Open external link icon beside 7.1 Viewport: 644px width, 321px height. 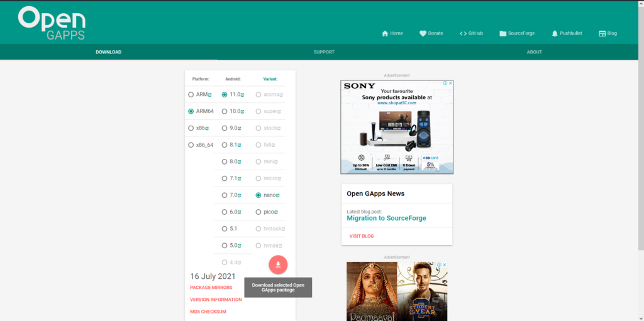240,179
